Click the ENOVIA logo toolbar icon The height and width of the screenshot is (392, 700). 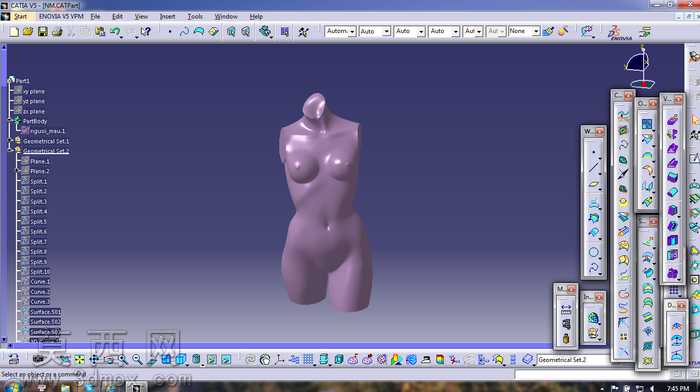pos(620,32)
